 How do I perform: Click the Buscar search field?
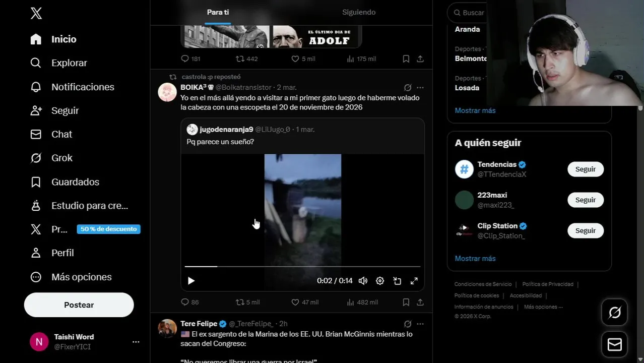(467, 13)
